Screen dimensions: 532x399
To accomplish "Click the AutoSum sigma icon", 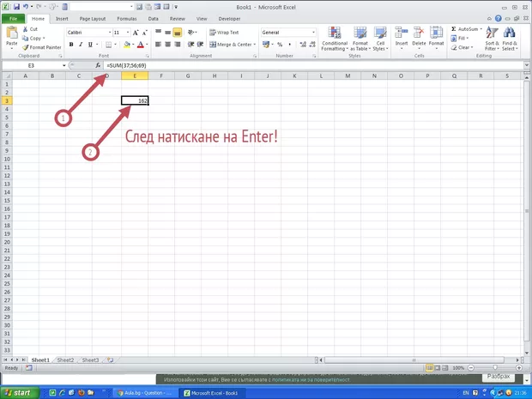I will coord(454,29).
